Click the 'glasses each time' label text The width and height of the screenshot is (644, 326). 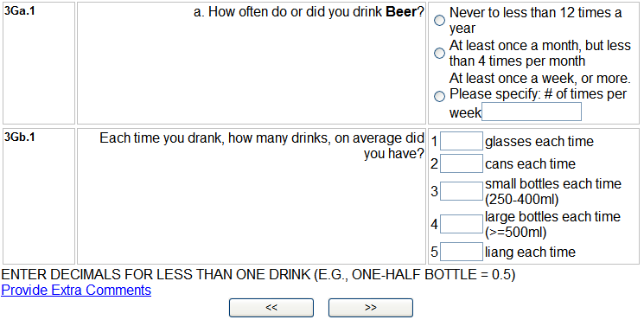tap(539, 142)
